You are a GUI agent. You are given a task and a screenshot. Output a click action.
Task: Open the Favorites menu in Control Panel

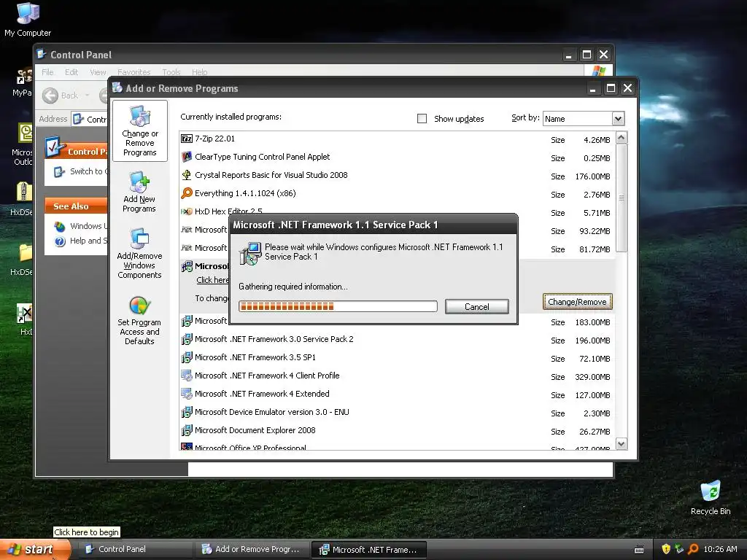pyautogui.click(x=134, y=72)
